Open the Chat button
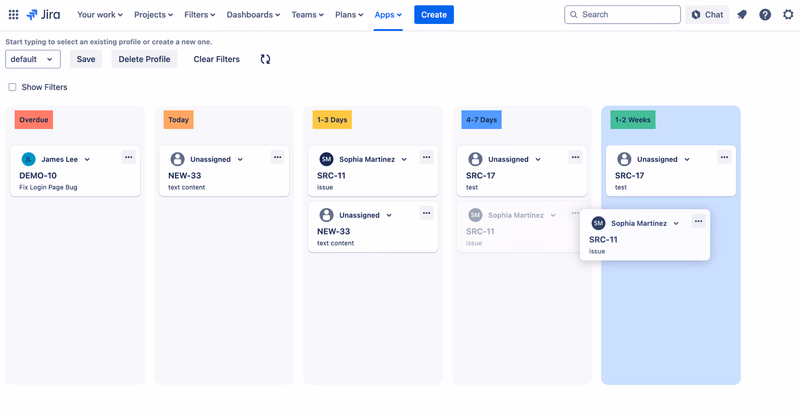Screen dimensions: 800x414 pyautogui.click(x=708, y=15)
